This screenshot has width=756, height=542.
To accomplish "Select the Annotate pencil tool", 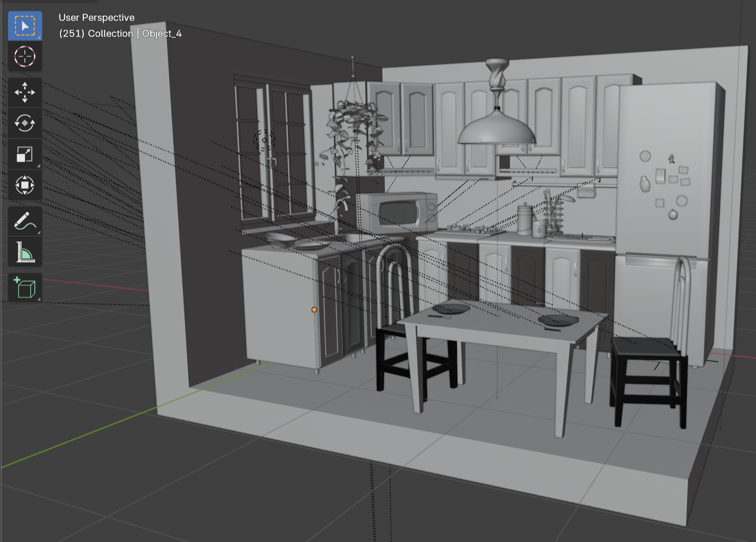I will (25, 221).
